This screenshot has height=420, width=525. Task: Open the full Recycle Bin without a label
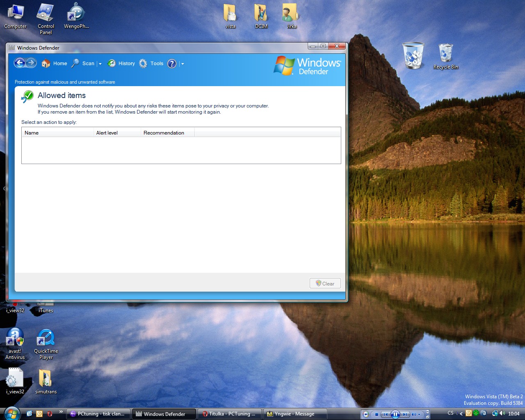point(413,55)
